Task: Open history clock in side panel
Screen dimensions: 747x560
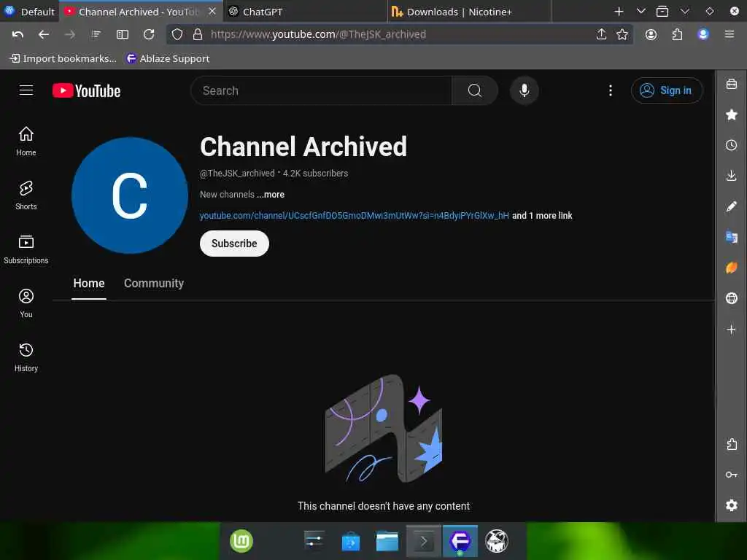Action: pos(731,145)
